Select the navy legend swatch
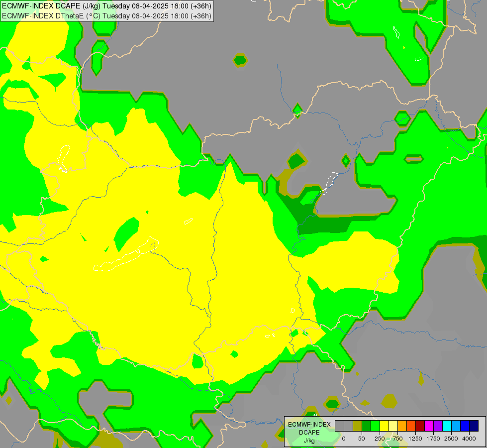This screenshot has width=487, height=448. pyautogui.click(x=474, y=426)
